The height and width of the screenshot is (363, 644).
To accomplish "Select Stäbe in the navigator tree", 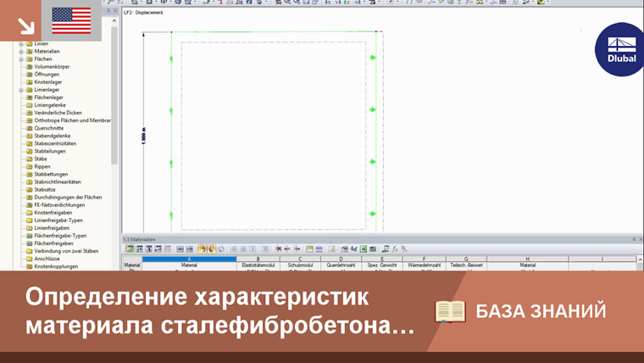I will click(41, 159).
